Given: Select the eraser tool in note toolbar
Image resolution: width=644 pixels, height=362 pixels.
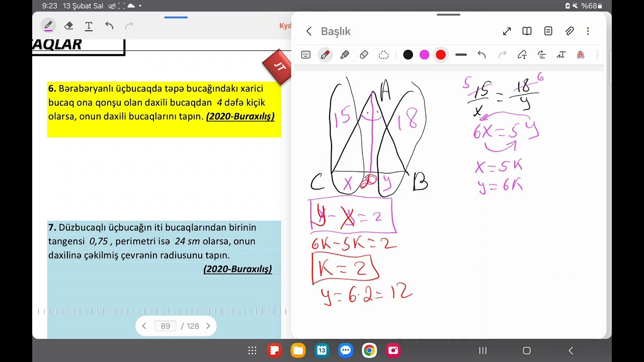Looking at the screenshot, I should pyautogui.click(x=364, y=55).
